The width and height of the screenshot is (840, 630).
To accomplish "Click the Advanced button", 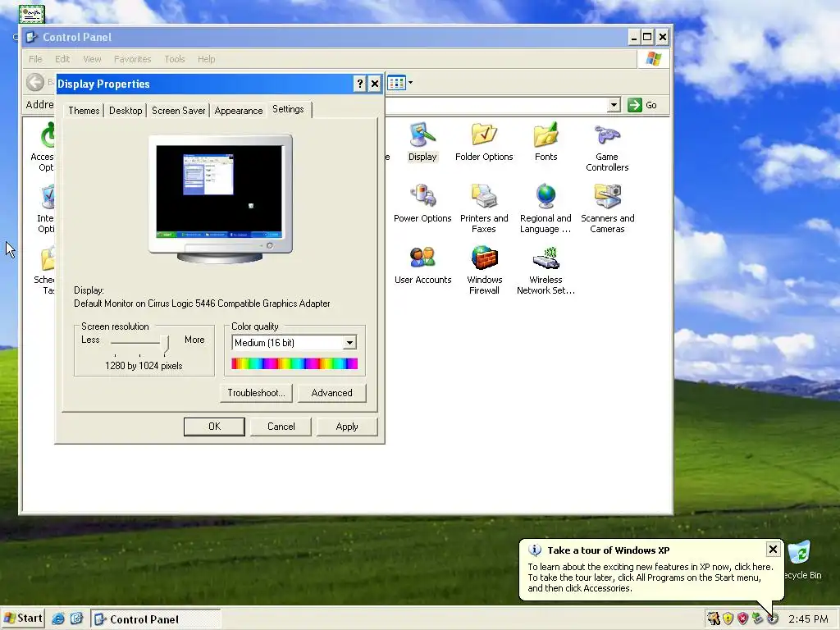I will [331, 393].
